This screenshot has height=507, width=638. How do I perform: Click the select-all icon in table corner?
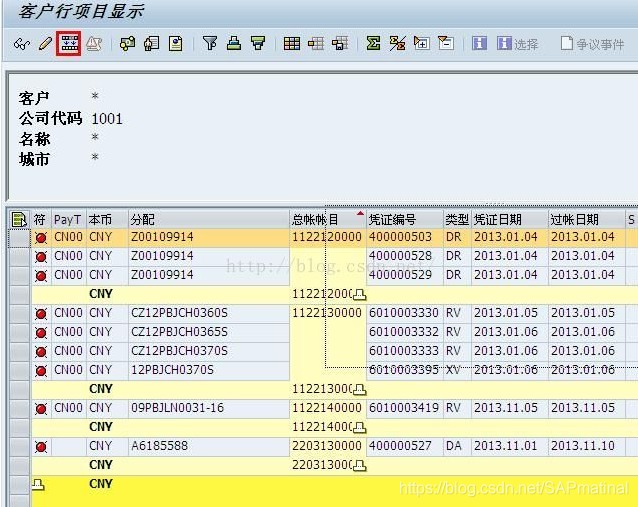[19, 220]
